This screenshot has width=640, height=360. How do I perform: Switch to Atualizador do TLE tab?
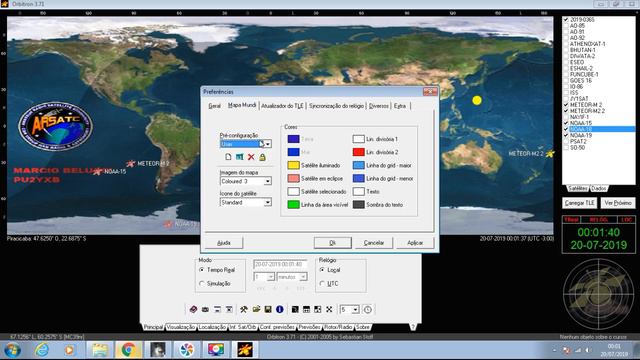[x=282, y=106]
